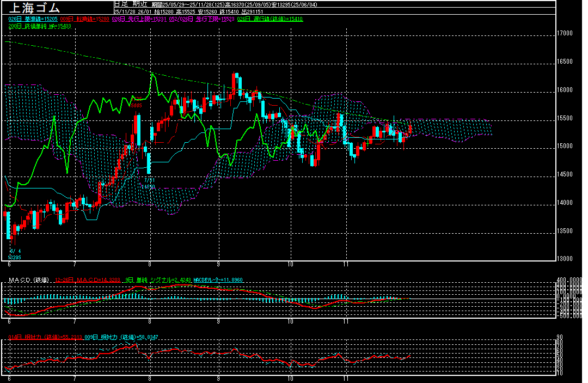Click the 13295 low price annotation
The width and height of the screenshot is (588, 383).
pyautogui.click(x=14, y=257)
